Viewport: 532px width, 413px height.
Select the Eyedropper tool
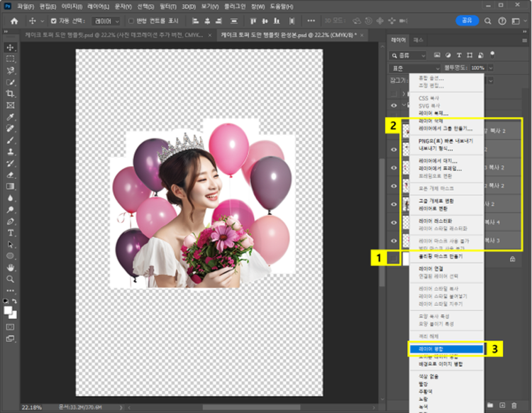pyautogui.click(x=11, y=117)
